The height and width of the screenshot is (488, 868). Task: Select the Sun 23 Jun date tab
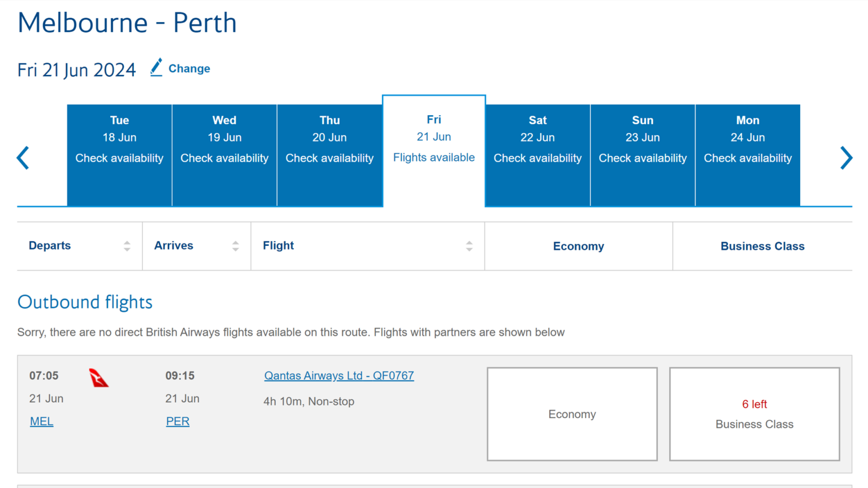[x=643, y=138]
